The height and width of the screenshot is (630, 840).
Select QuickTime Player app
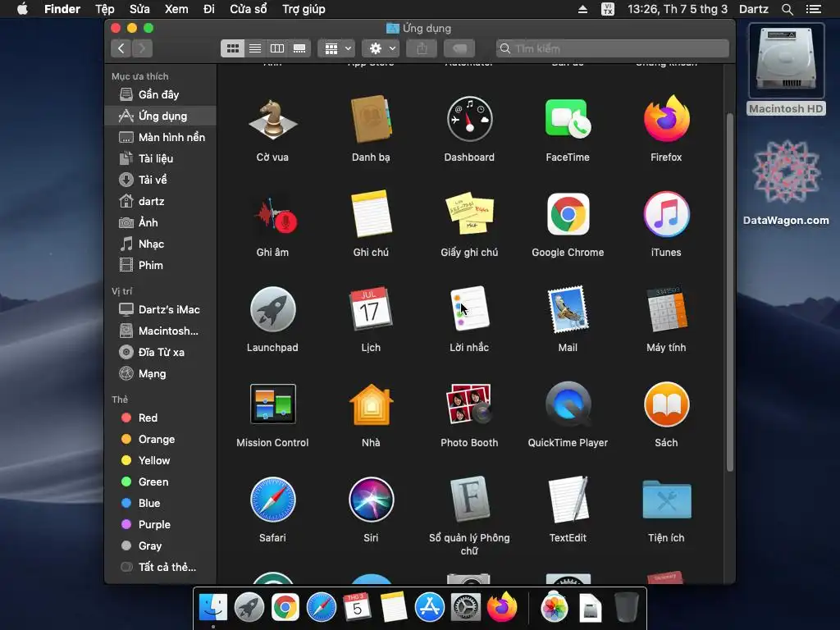(x=568, y=404)
